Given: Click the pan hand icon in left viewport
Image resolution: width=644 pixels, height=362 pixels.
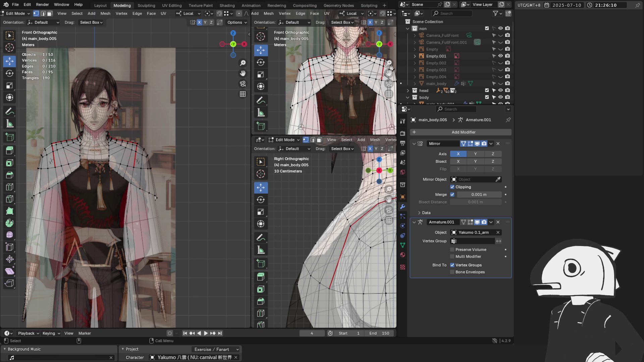Looking at the screenshot, I should (243, 73).
